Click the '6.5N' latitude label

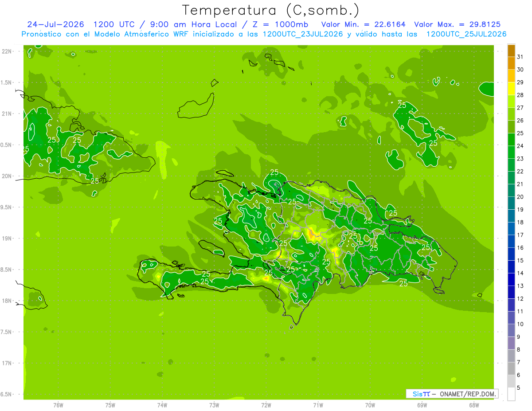[6, 394]
